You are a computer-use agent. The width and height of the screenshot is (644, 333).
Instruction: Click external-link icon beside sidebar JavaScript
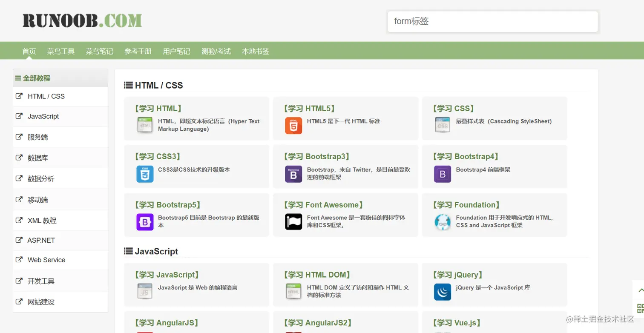click(x=19, y=116)
